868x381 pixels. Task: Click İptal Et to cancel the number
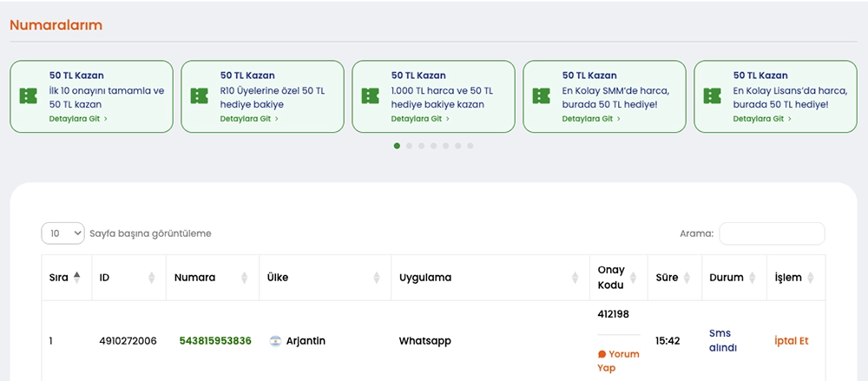click(791, 341)
